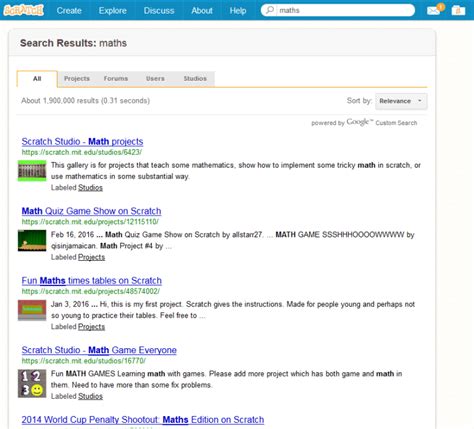Viewport: 474px width, 429px height.
Task: Click the Math projects studio thumbnail
Action: pyautogui.click(x=32, y=171)
